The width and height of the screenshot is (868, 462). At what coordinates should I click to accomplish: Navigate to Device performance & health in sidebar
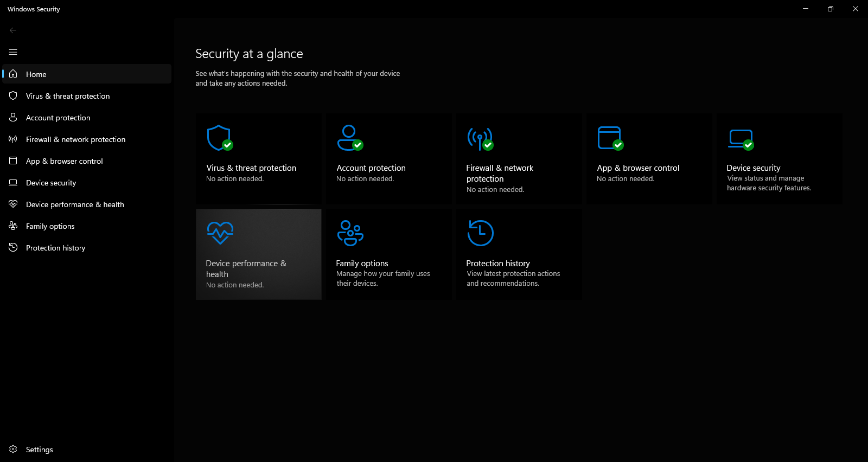coord(87,204)
